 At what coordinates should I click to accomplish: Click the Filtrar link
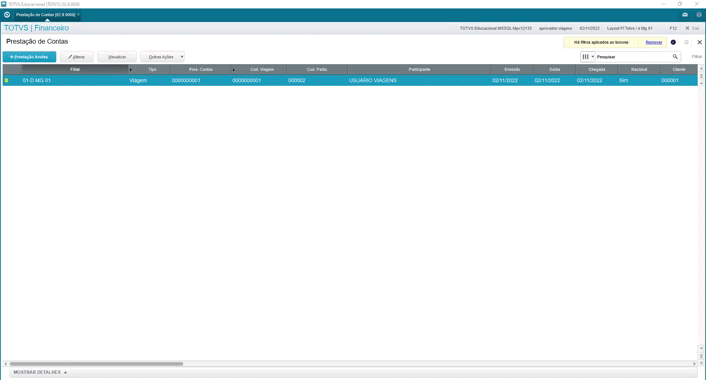click(x=697, y=57)
